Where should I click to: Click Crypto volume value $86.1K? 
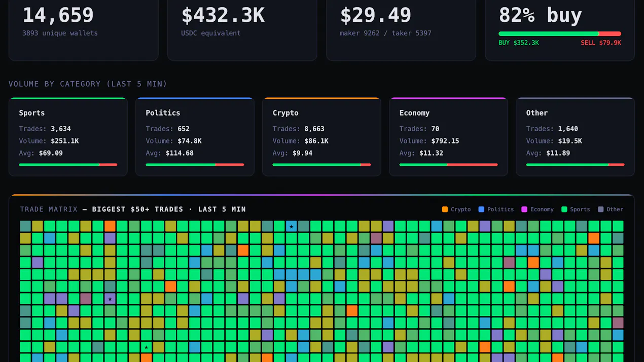(316, 141)
